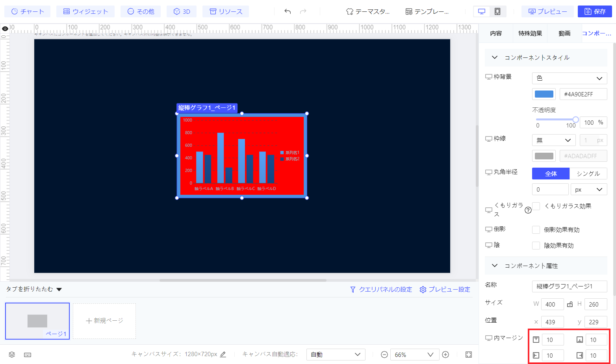The width and height of the screenshot is (616, 364).
Task: Select the desktop layout icon
Action: (482, 11)
